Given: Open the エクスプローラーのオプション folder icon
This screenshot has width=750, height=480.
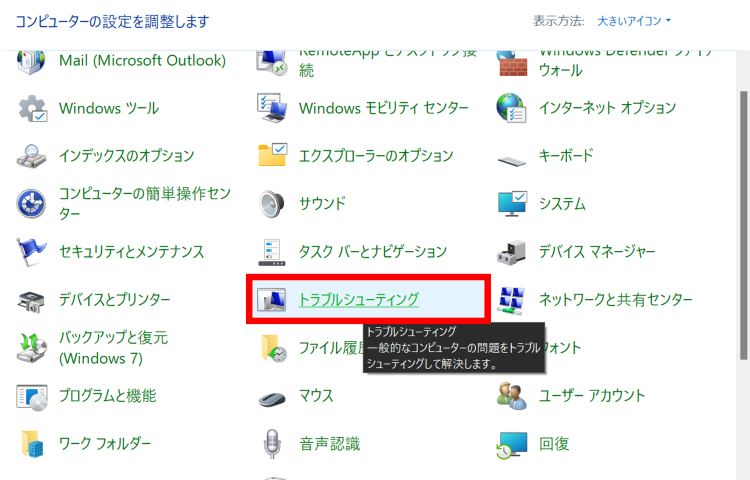Looking at the screenshot, I should coord(272,155).
